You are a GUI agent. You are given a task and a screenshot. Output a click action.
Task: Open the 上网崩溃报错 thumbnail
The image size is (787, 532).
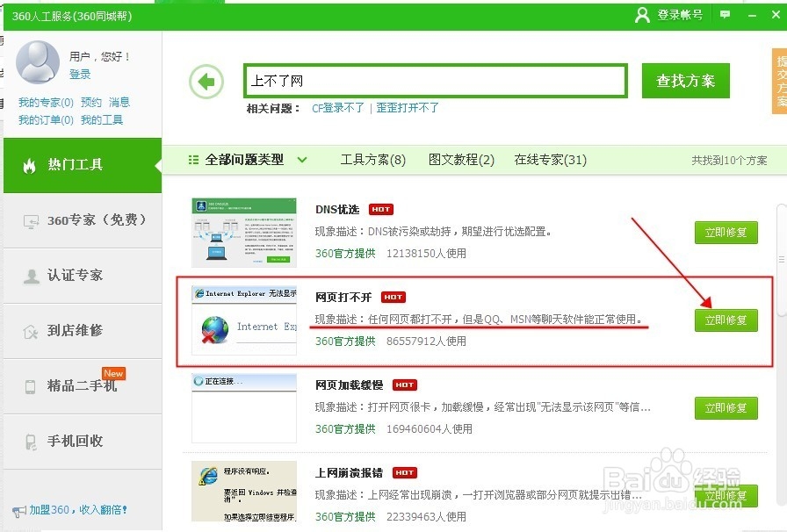(244, 492)
